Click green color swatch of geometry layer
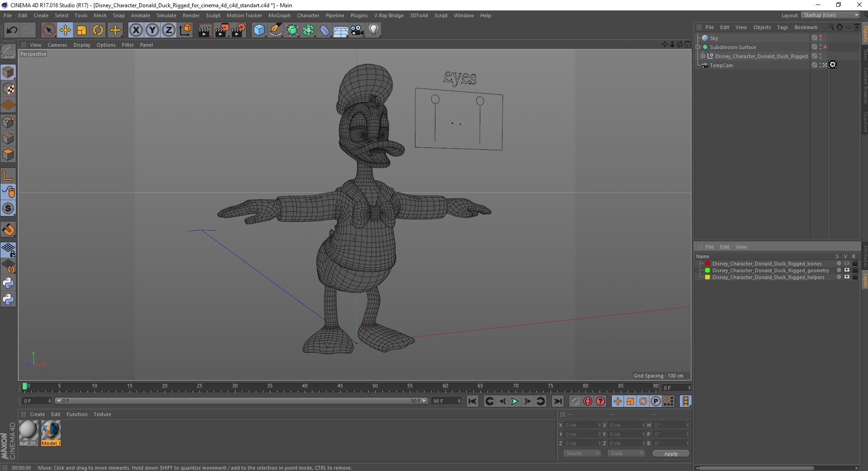 coord(707,270)
